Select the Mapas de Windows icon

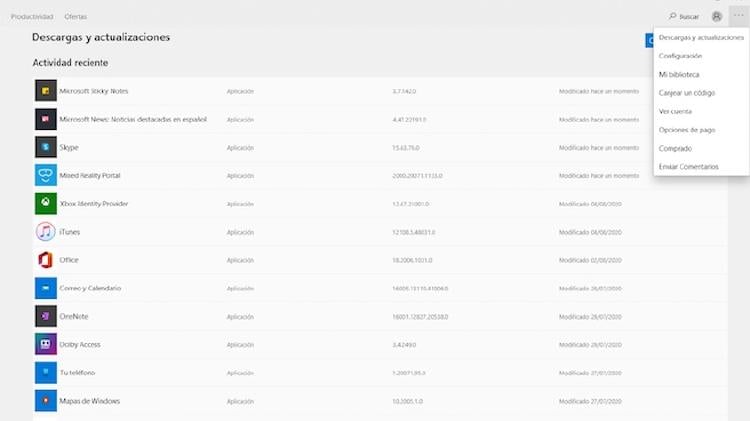tap(45, 401)
